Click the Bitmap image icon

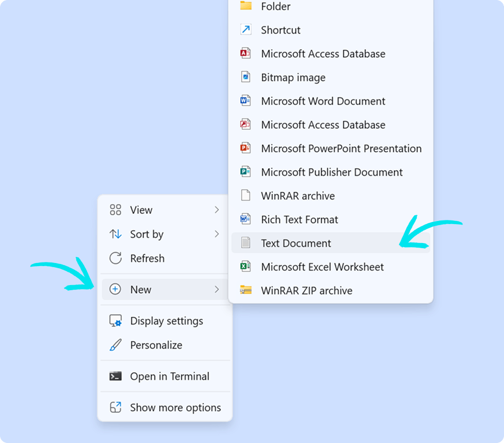[245, 77]
